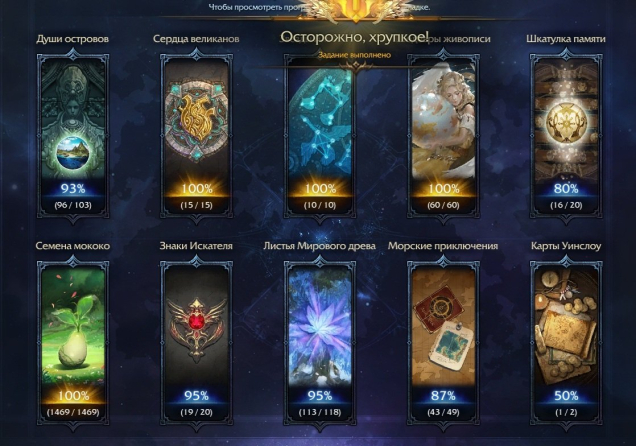Open the Души островов collection card
Viewport: 636px width, 446px height.
pyautogui.click(x=73, y=136)
